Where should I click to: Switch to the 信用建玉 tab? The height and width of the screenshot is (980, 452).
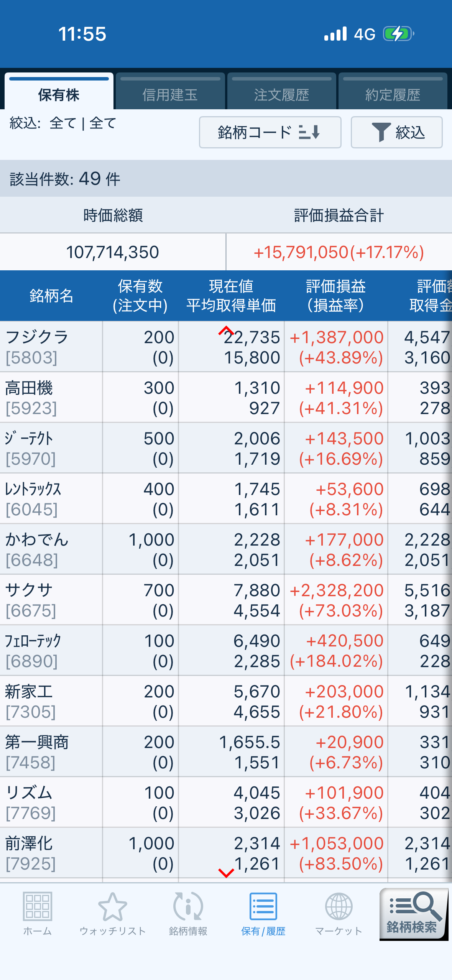point(170,94)
